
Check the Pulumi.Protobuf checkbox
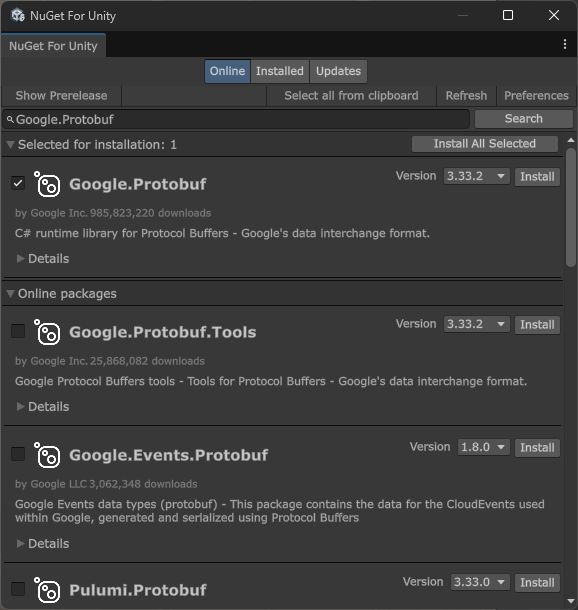click(18, 589)
